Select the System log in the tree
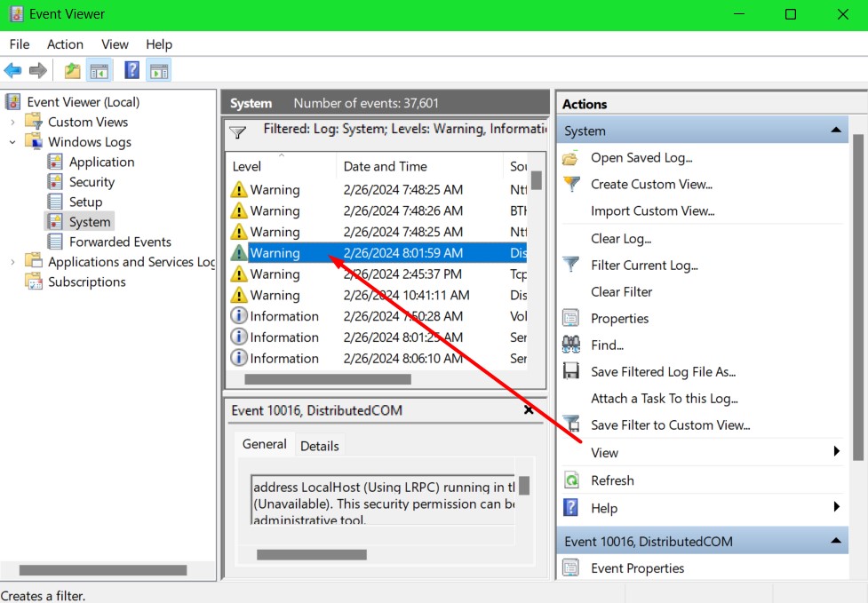This screenshot has width=868, height=603. tap(80, 222)
